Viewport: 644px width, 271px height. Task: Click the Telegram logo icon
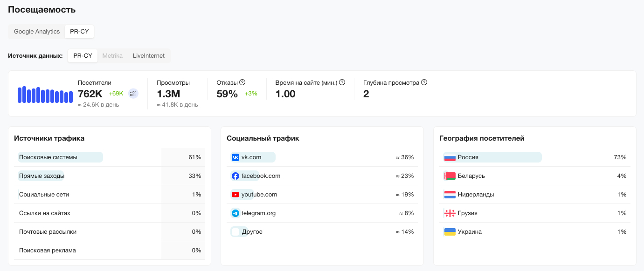[235, 213]
